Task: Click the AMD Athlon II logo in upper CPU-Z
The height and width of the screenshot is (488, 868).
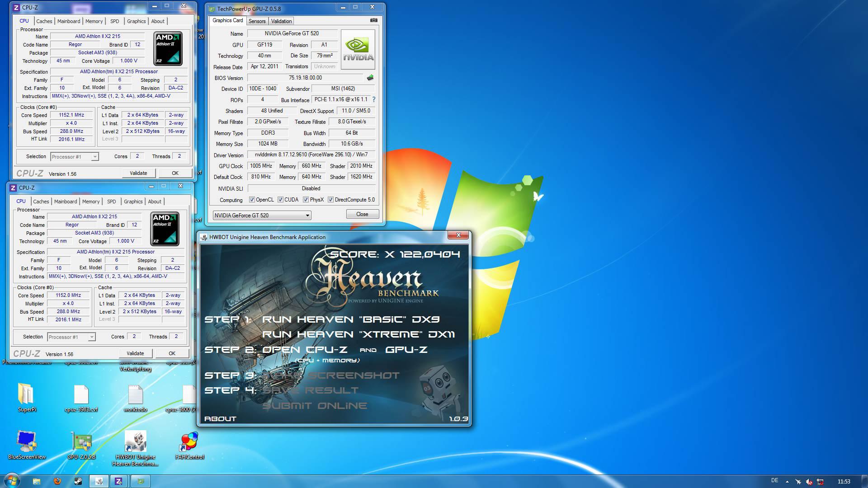Action: coord(168,48)
